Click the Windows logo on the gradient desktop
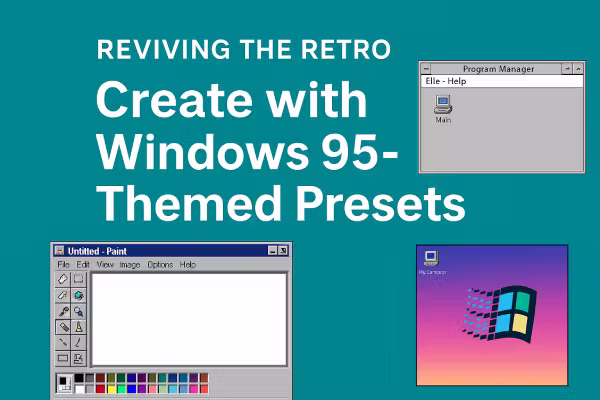 pos(499,314)
